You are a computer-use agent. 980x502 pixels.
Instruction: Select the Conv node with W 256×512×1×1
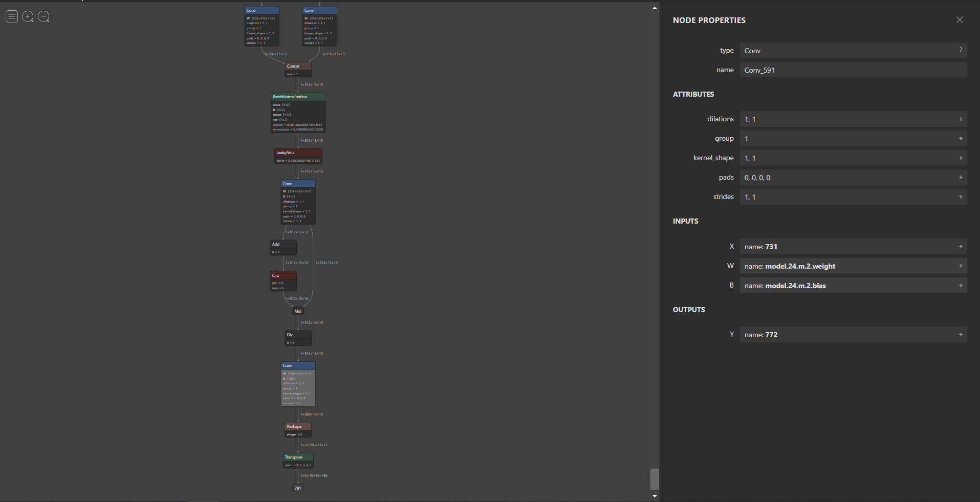pyautogui.click(x=262, y=26)
